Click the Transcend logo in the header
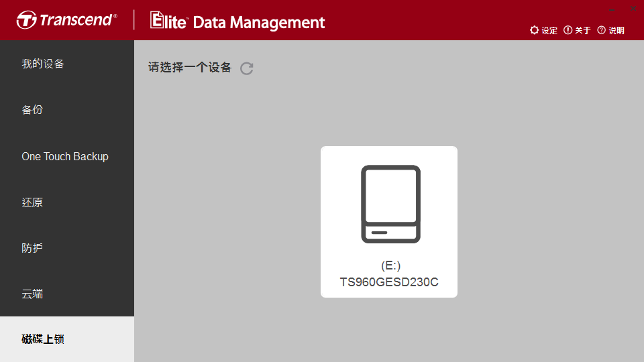Screen dimensions: 644x362 (67, 19)
